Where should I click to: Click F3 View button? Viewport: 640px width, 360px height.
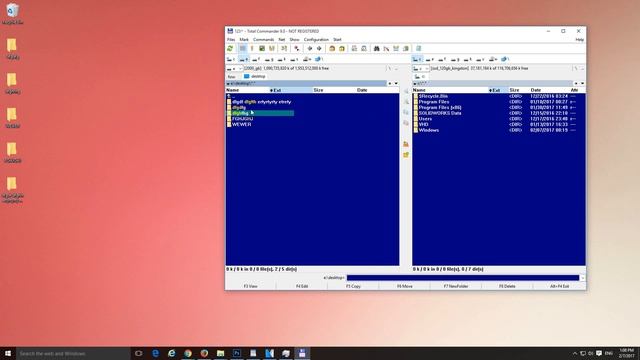click(x=251, y=287)
